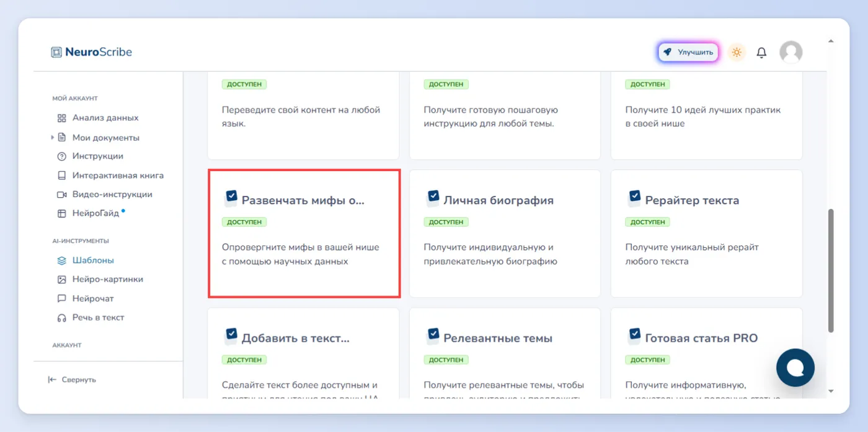868x432 pixels.
Task: Click the Рерайтер текста checkmark icon
Action: pyautogui.click(x=635, y=196)
